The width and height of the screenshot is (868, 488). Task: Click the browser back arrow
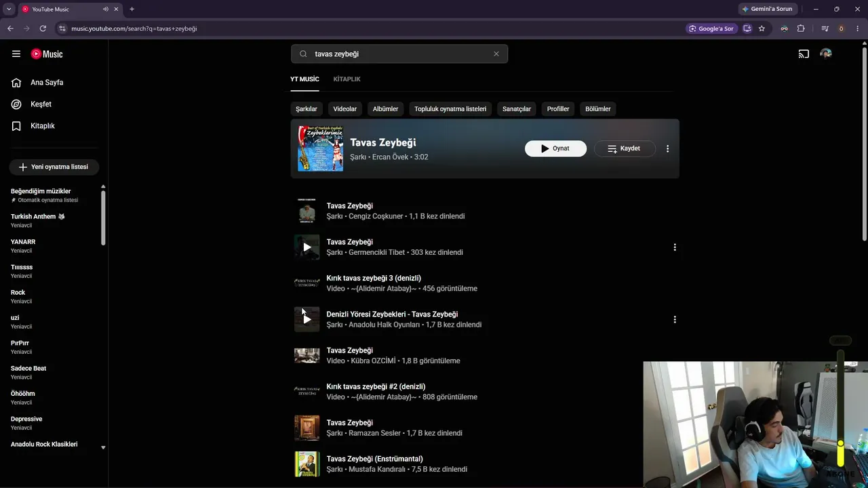[x=10, y=28]
